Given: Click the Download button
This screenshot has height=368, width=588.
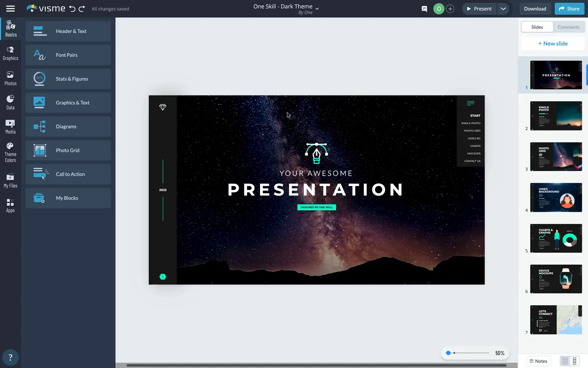Looking at the screenshot, I should click(535, 9).
